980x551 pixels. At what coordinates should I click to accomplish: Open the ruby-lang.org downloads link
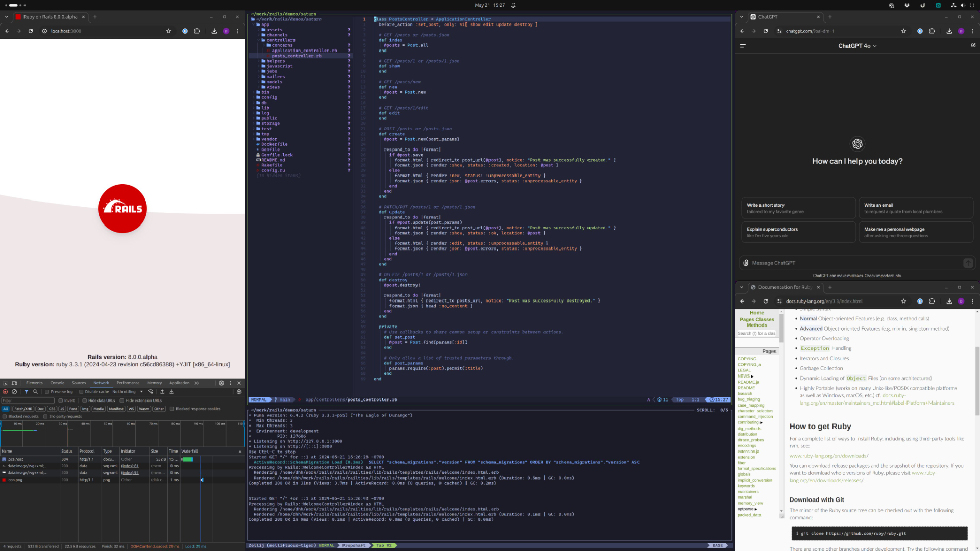click(828, 456)
